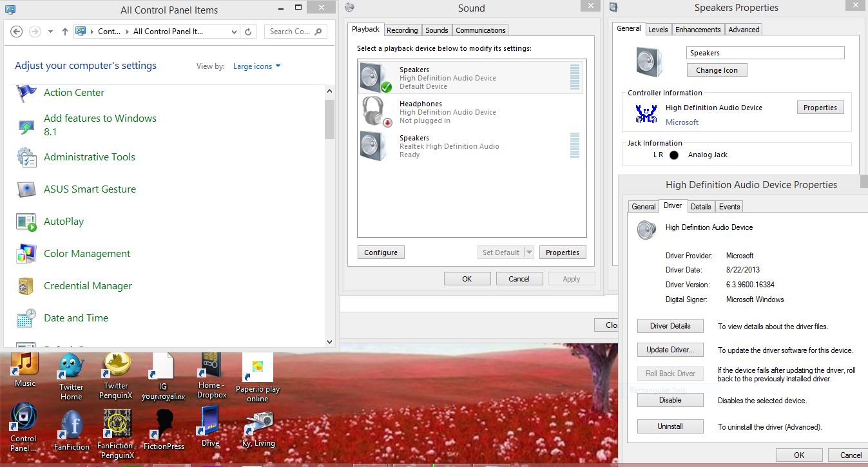Expand the address bar history dropdown
This screenshot has height=467, width=868.
pyautogui.click(x=233, y=32)
